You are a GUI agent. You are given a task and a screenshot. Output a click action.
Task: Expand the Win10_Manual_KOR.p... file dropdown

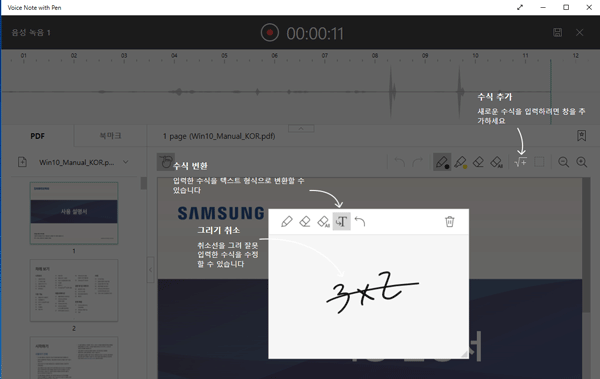click(126, 162)
